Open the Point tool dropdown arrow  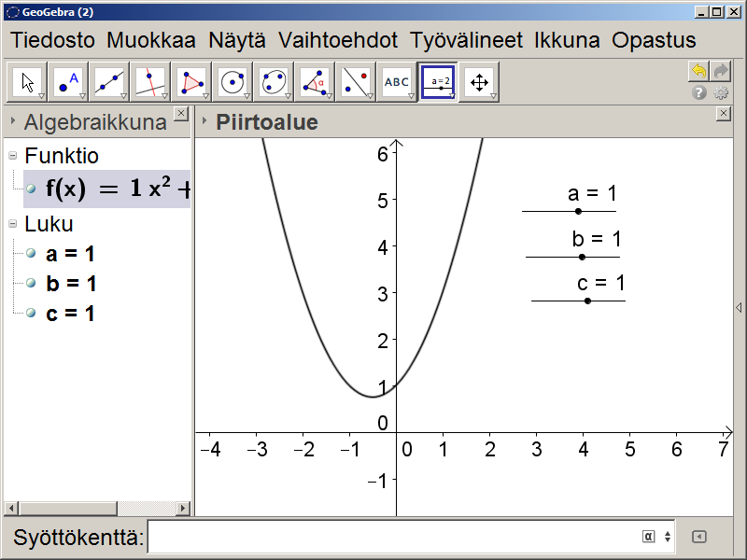[x=82, y=96]
